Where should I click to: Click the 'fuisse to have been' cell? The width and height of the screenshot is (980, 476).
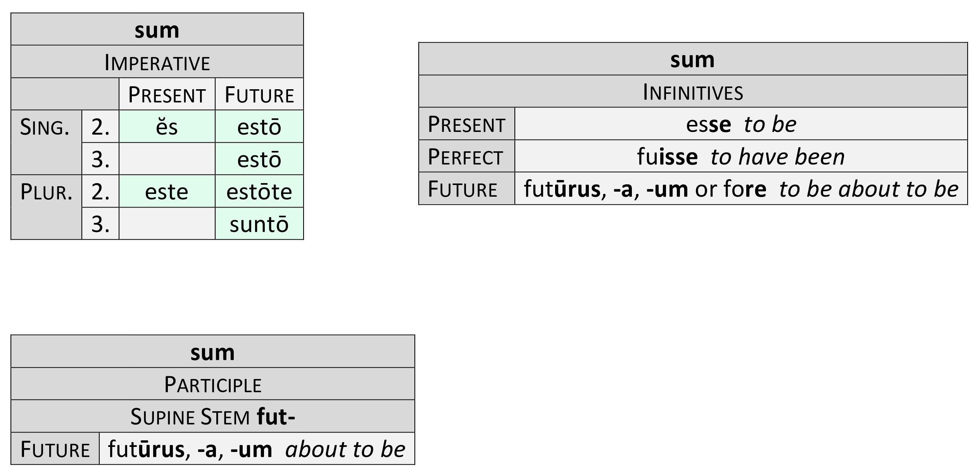741,156
